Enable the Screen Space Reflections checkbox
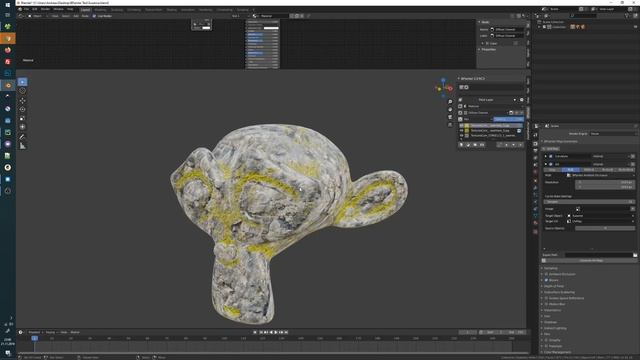The width and height of the screenshot is (640, 360). (x=546, y=298)
